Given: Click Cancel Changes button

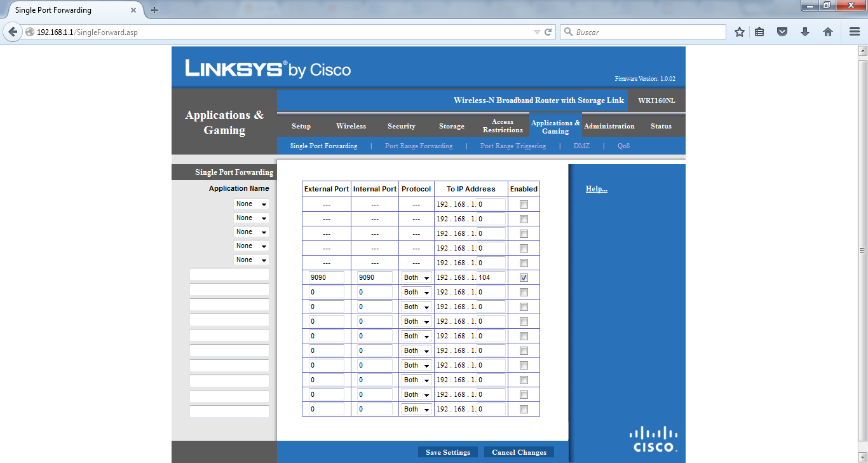Looking at the screenshot, I should point(519,452).
